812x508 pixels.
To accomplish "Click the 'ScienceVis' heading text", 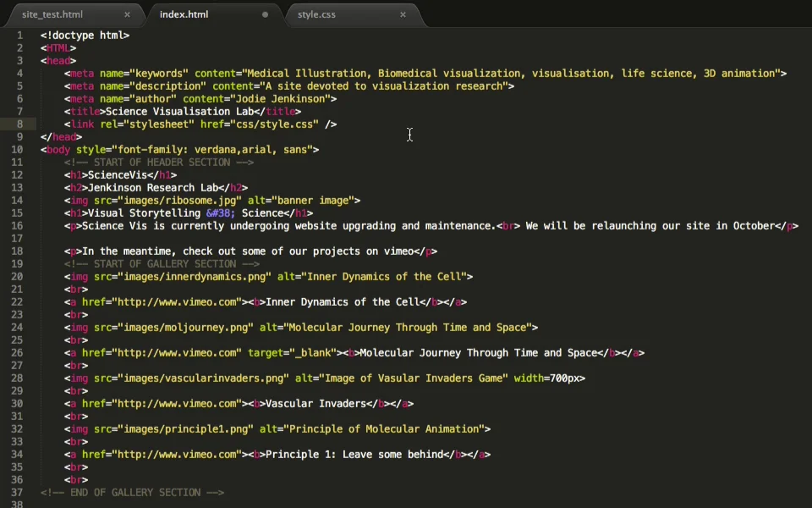I will (x=118, y=174).
